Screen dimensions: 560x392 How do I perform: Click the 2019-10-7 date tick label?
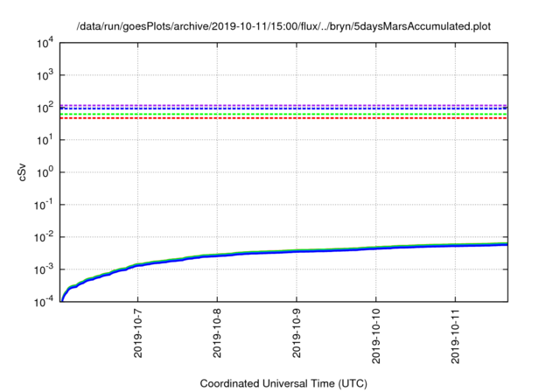point(138,332)
